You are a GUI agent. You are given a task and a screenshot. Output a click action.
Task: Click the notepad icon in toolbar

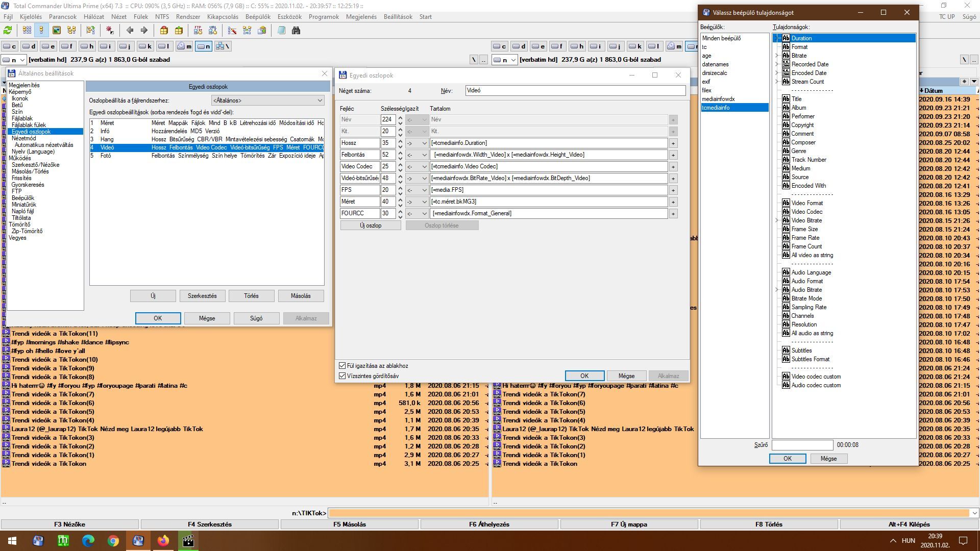(281, 31)
